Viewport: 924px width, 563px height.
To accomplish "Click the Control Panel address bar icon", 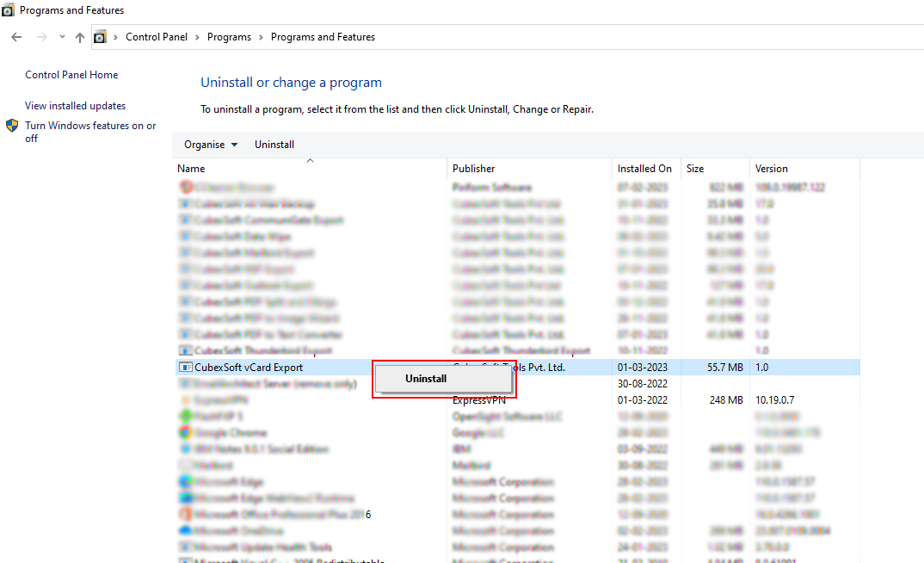I will (100, 37).
